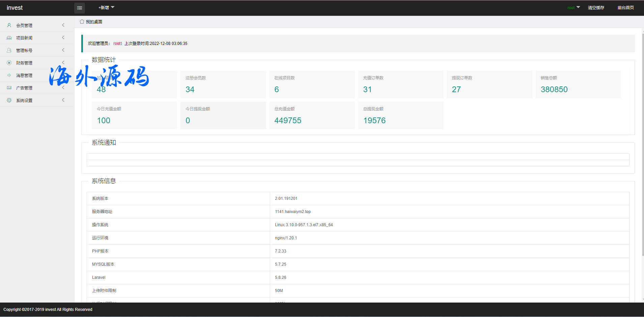Open the +新增 dropdown menu

pos(106,7)
